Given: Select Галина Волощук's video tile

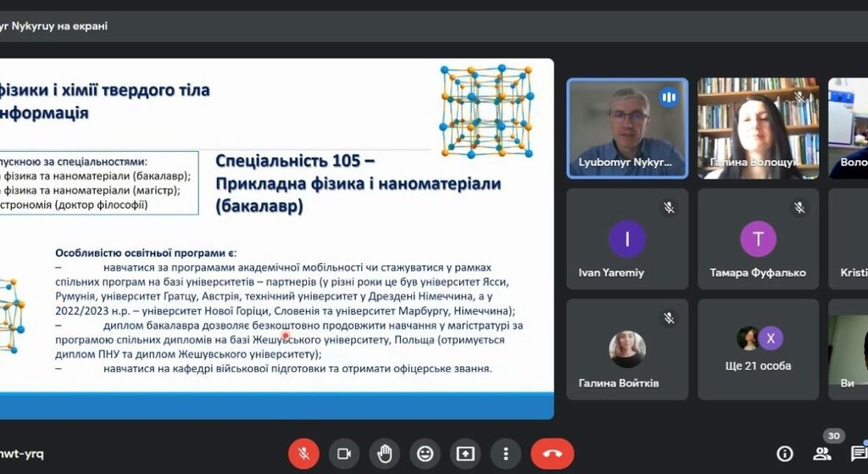Looking at the screenshot, I should [x=758, y=127].
